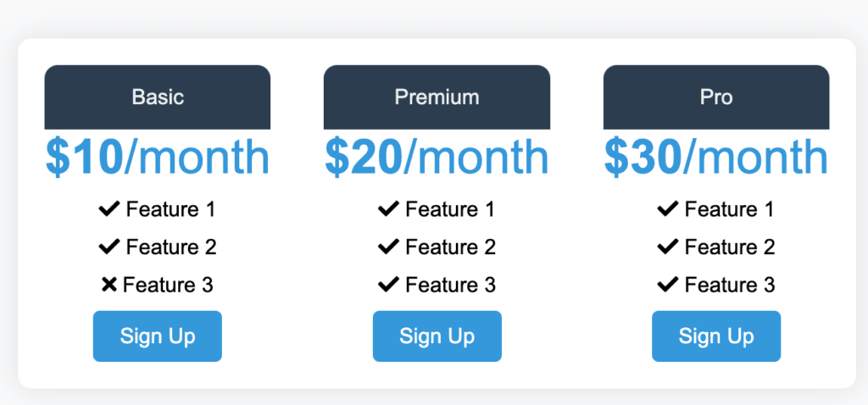Click the checkmark icon beside Premium Feature 2

click(x=388, y=247)
